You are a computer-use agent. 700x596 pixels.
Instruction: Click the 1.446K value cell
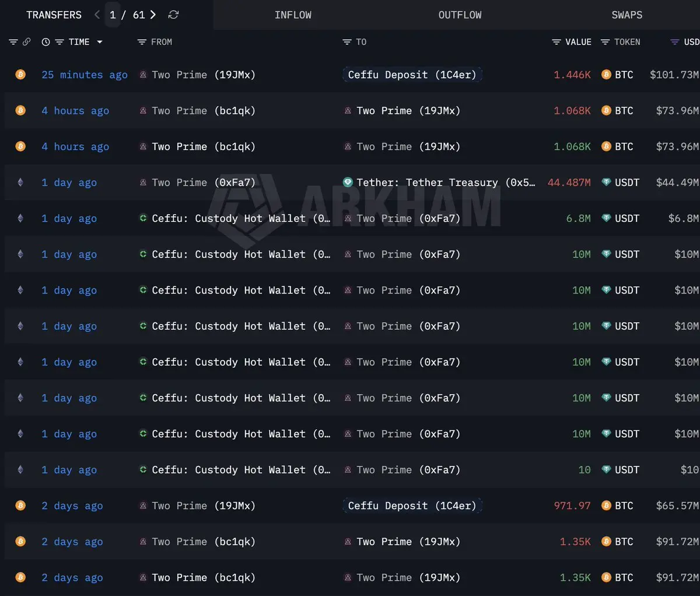[572, 75]
